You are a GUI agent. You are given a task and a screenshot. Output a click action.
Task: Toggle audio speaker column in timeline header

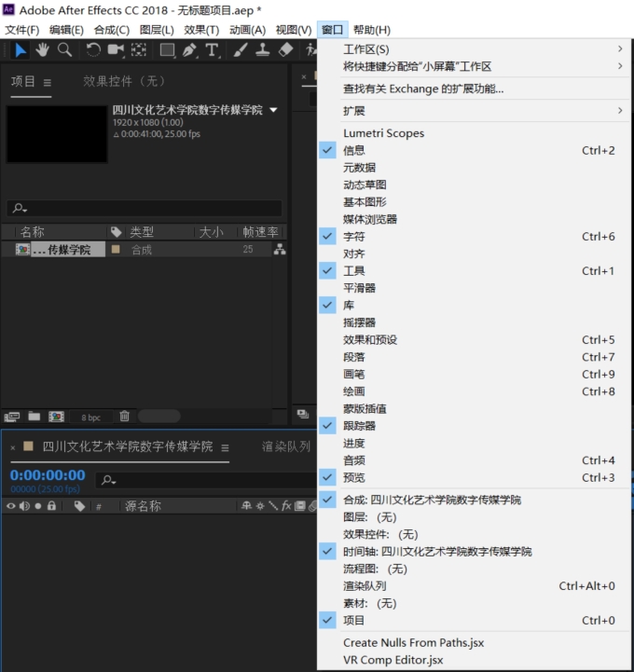click(24, 506)
